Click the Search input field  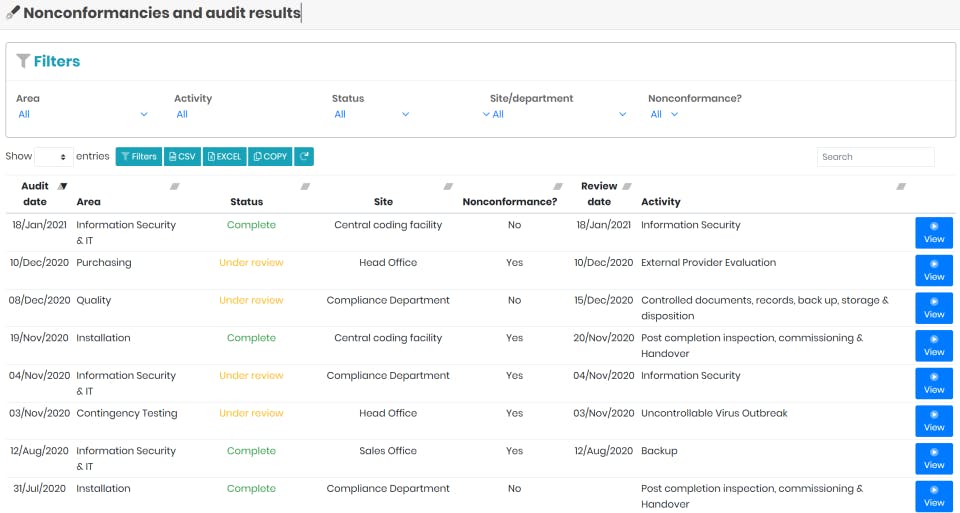876,157
